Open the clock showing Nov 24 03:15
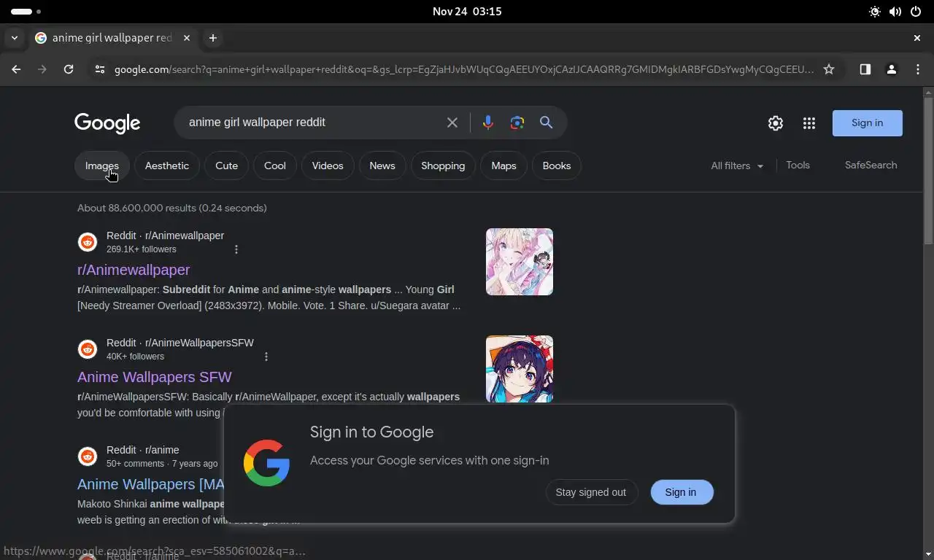Image resolution: width=934 pixels, height=560 pixels. coord(467,12)
